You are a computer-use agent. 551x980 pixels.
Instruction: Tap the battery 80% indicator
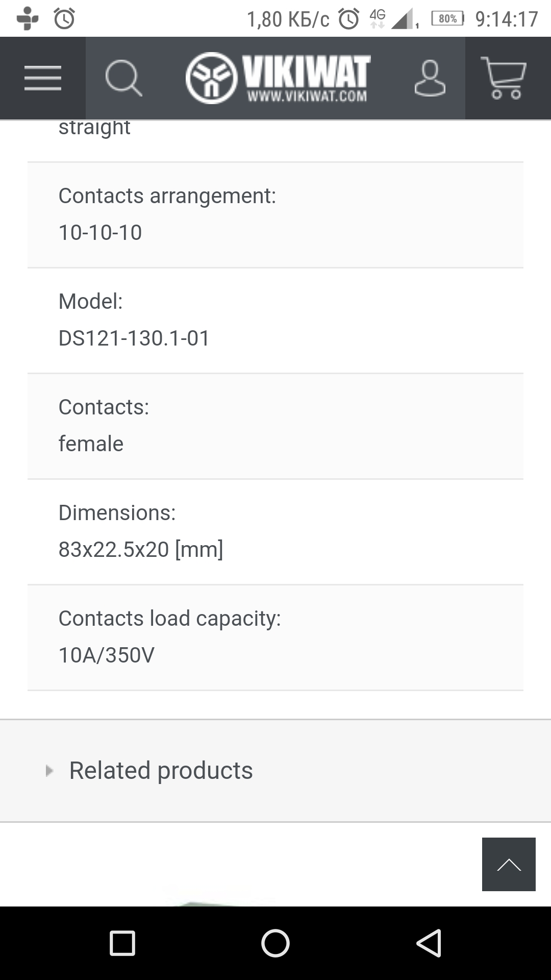pos(447,19)
